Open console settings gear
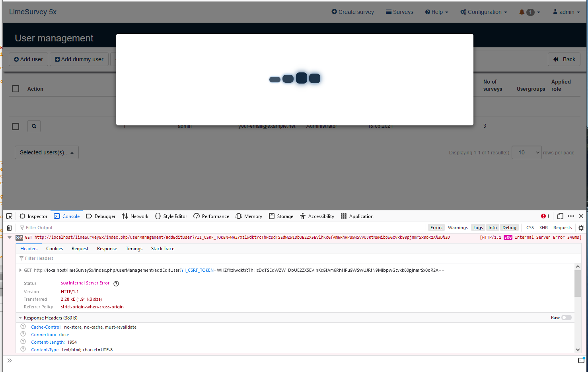The width and height of the screenshot is (588, 372). click(x=581, y=228)
